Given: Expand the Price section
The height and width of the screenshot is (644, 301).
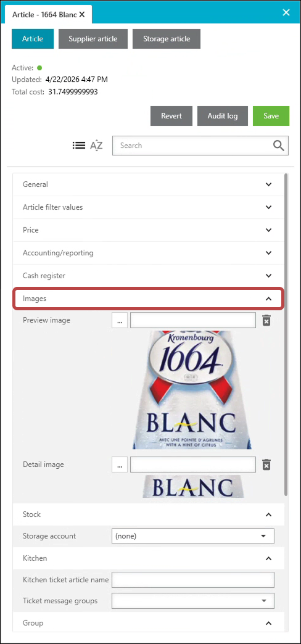Looking at the screenshot, I should point(148,230).
